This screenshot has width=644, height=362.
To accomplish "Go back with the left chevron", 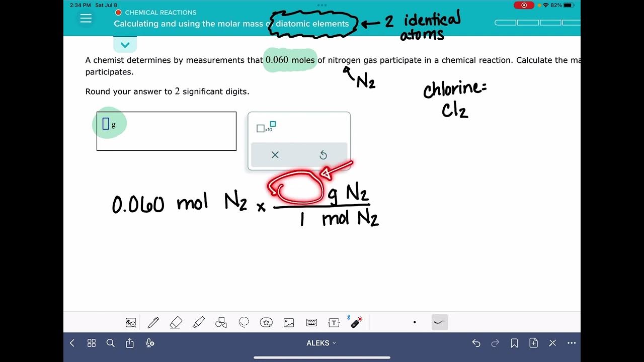I will (72, 343).
